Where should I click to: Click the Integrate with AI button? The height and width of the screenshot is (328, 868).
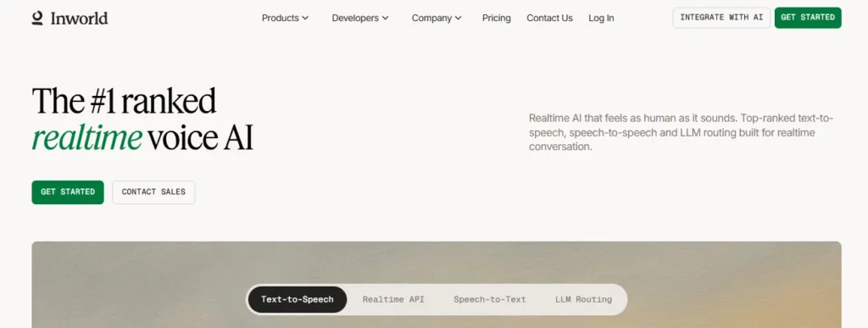pyautogui.click(x=721, y=18)
